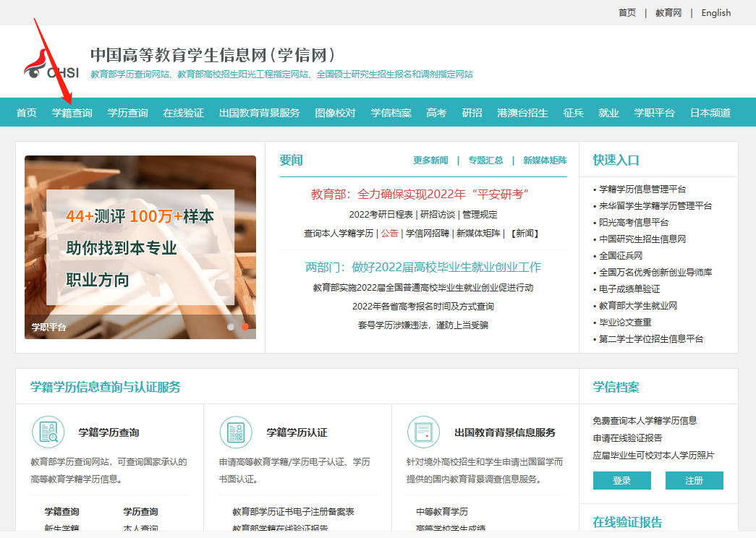This screenshot has height=538, width=756.
Task: Open 出国教育背景信息服务 card title
Action: 505,432
